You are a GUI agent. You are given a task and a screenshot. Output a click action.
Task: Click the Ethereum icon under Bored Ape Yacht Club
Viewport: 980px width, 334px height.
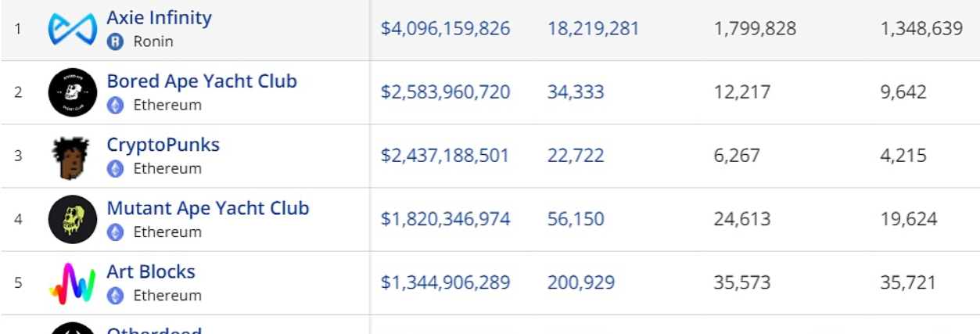[116, 105]
